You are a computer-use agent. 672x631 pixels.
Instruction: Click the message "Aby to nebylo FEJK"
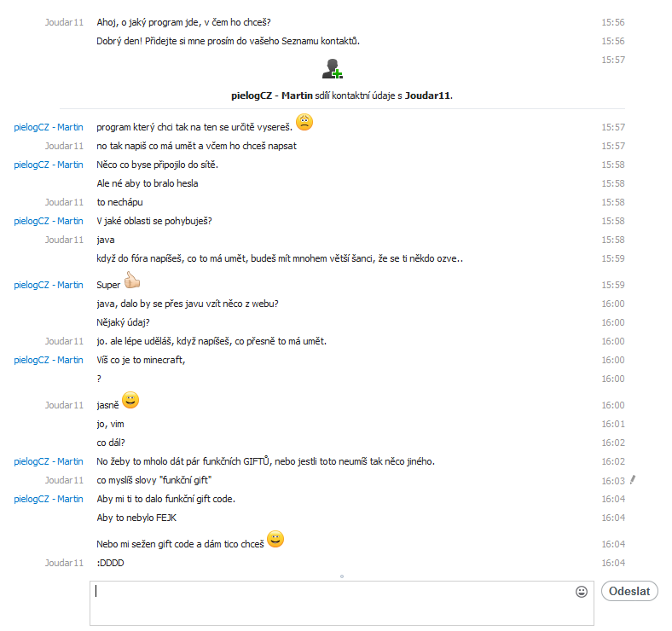point(136,518)
